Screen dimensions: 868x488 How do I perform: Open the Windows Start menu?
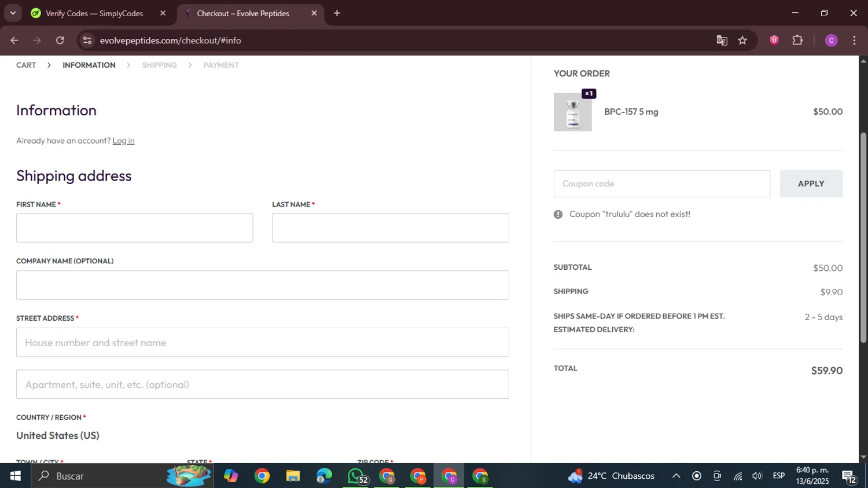click(x=15, y=476)
